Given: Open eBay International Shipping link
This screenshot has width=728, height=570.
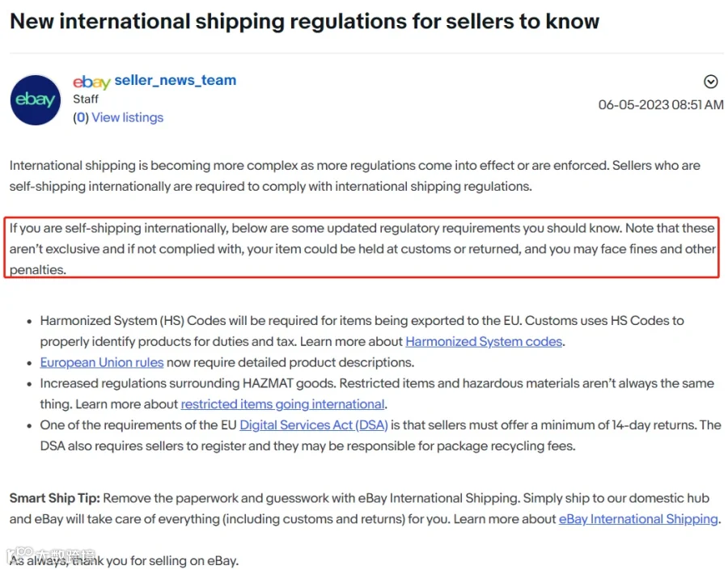Looking at the screenshot, I should coord(638,519).
